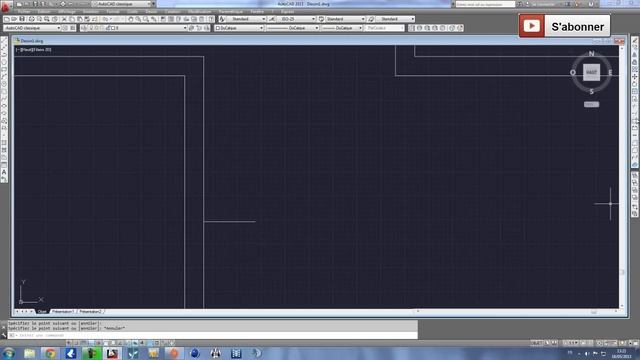Screen dimensions: 640x360
Task: Open the SCG dropdown below the ViewCube
Action: tap(591, 104)
